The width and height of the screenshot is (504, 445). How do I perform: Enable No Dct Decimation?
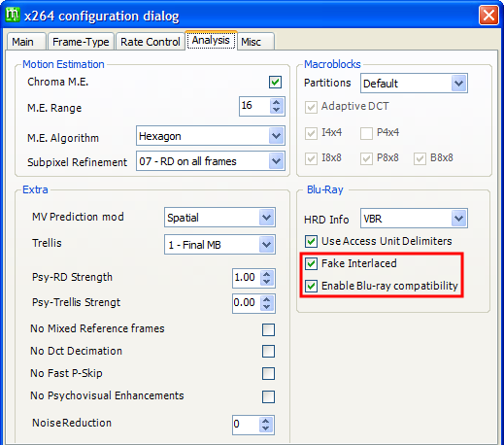[268, 351]
